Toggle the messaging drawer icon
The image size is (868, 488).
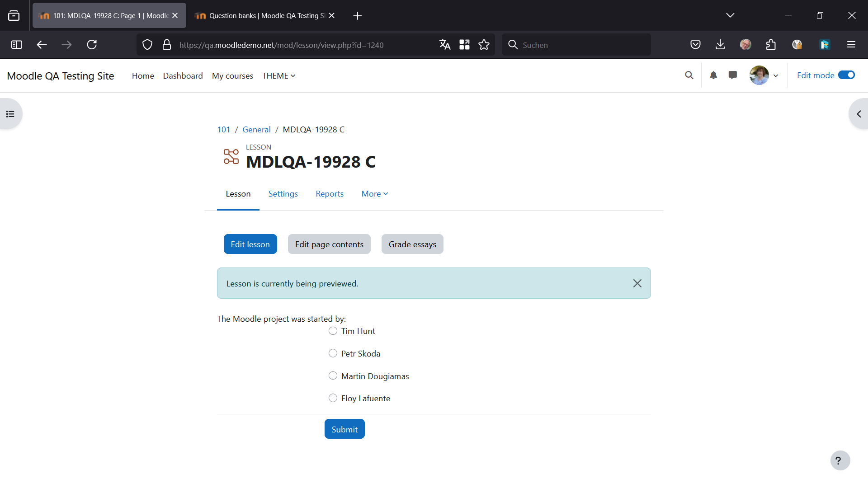tap(733, 75)
